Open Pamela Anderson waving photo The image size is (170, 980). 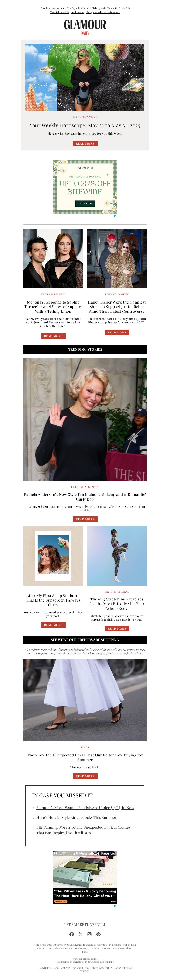(85, 419)
